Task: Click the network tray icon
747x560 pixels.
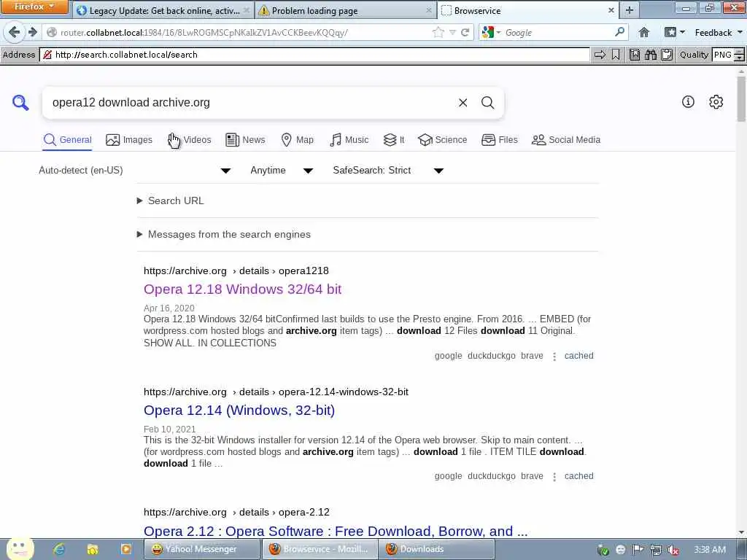Action: coord(656,550)
